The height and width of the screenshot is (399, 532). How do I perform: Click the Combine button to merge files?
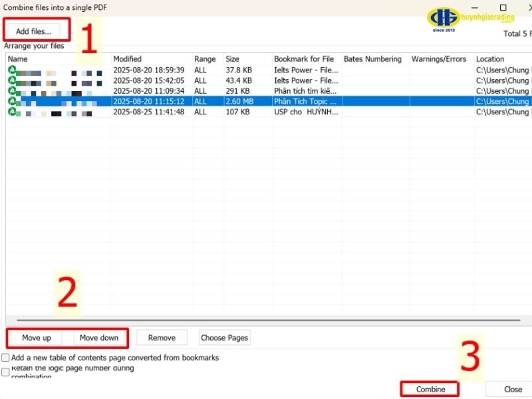[429, 388]
